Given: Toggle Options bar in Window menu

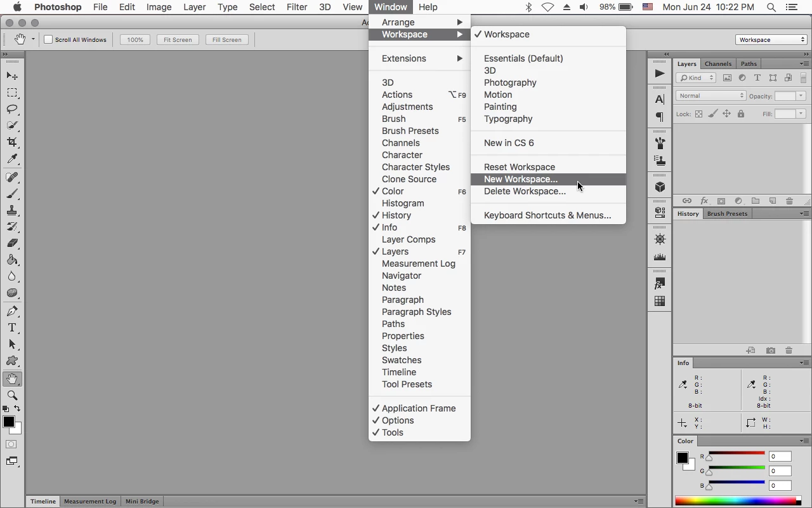Looking at the screenshot, I should point(419,420).
